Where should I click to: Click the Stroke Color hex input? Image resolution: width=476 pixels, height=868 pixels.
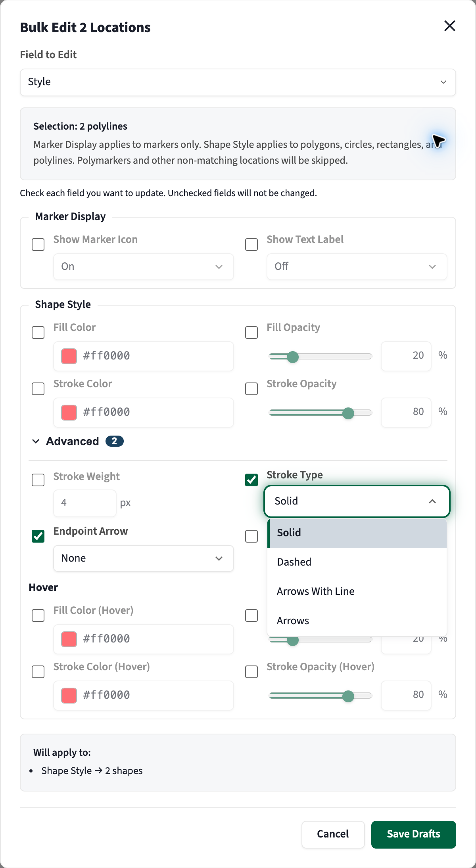pyautogui.click(x=144, y=413)
